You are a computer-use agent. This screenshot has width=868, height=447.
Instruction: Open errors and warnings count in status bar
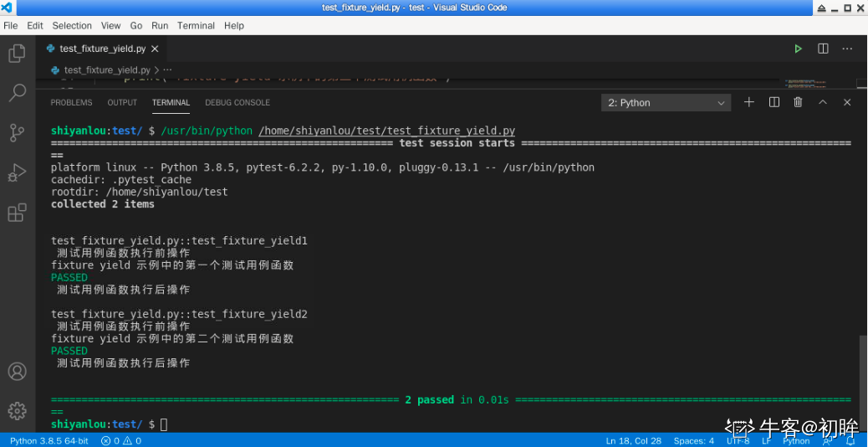coord(120,441)
